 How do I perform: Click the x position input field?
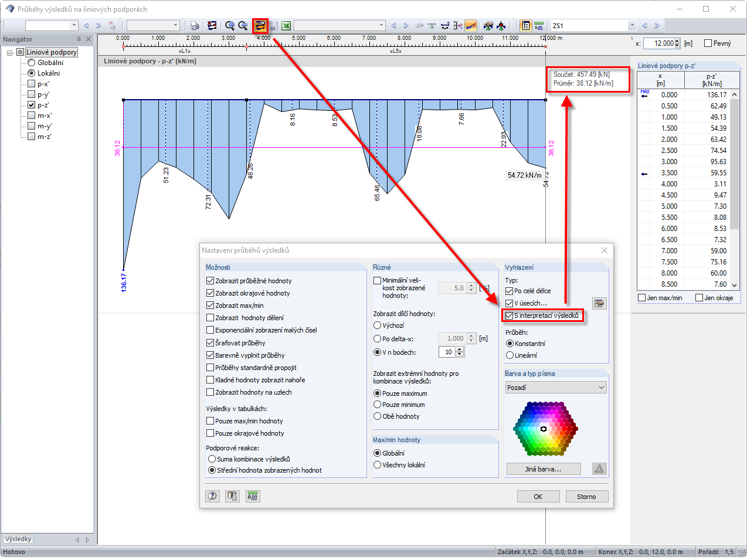tap(659, 43)
